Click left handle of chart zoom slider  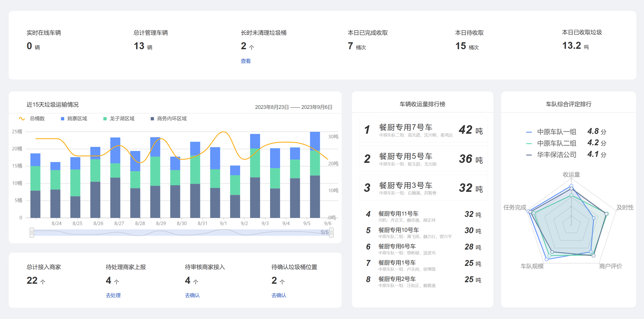point(32,233)
